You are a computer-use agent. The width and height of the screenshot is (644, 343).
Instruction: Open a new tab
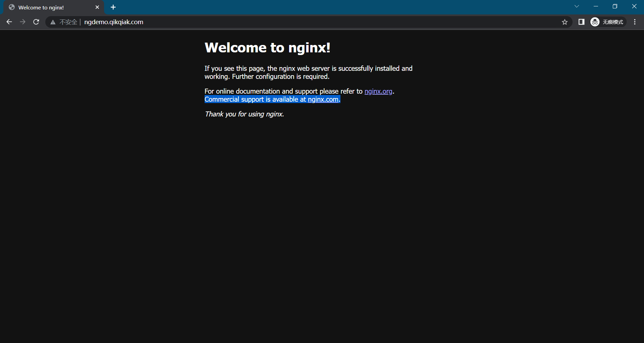[113, 7]
